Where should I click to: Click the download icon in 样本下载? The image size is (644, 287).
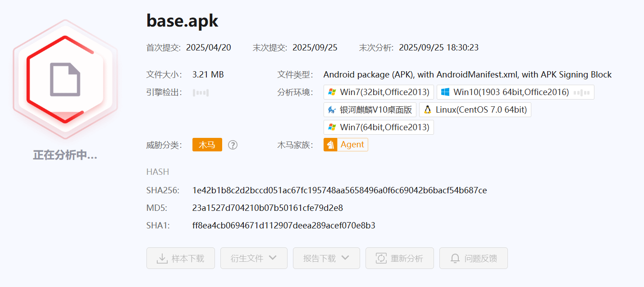coord(162,258)
